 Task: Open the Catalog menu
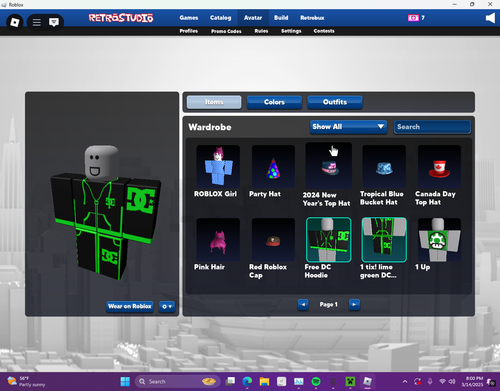tap(220, 18)
